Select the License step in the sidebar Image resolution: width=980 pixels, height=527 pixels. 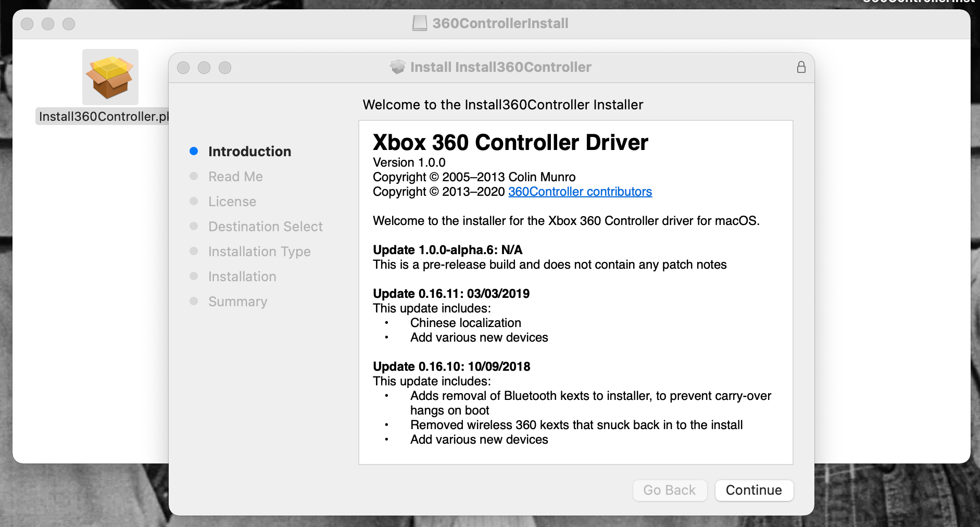(232, 201)
